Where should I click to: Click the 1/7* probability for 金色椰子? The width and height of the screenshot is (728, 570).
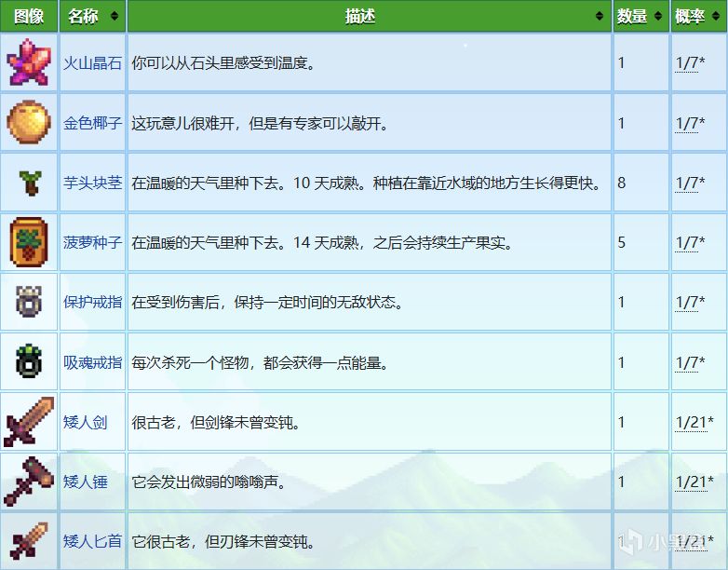tap(690, 123)
